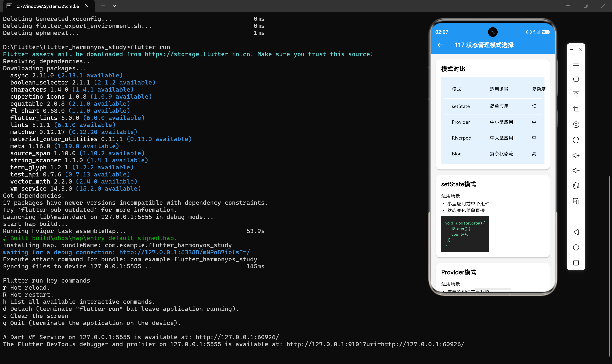
Task: Expand the terminal profile dropdown arrow
Action: (x=114, y=6)
